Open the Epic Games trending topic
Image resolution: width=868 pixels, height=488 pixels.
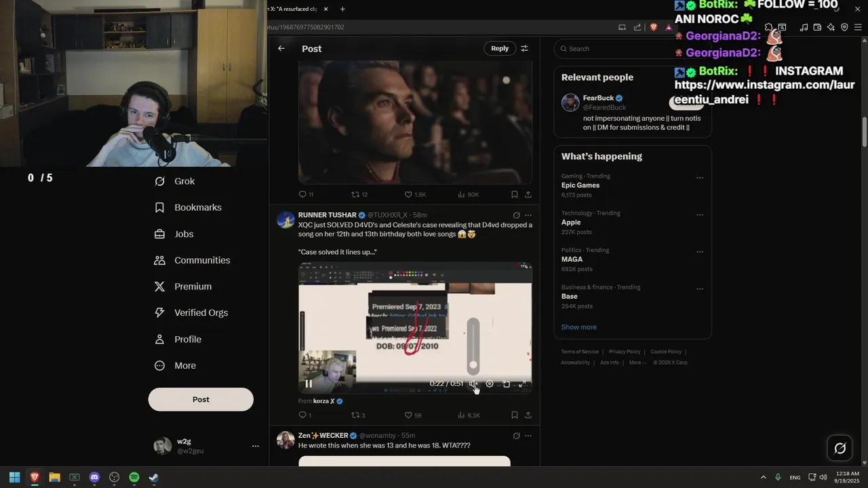click(580, 185)
